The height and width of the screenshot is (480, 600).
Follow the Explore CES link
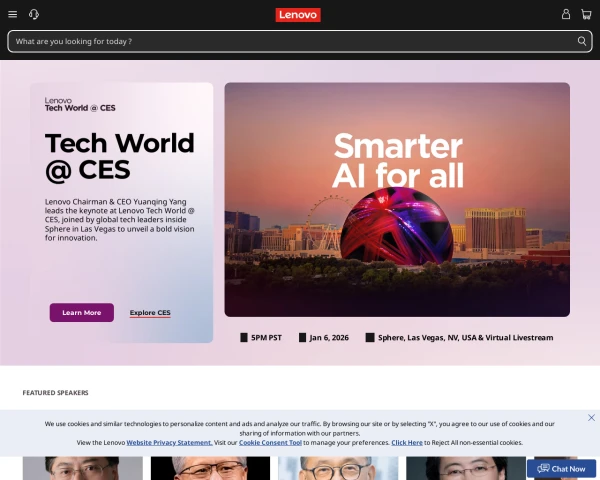coord(150,313)
